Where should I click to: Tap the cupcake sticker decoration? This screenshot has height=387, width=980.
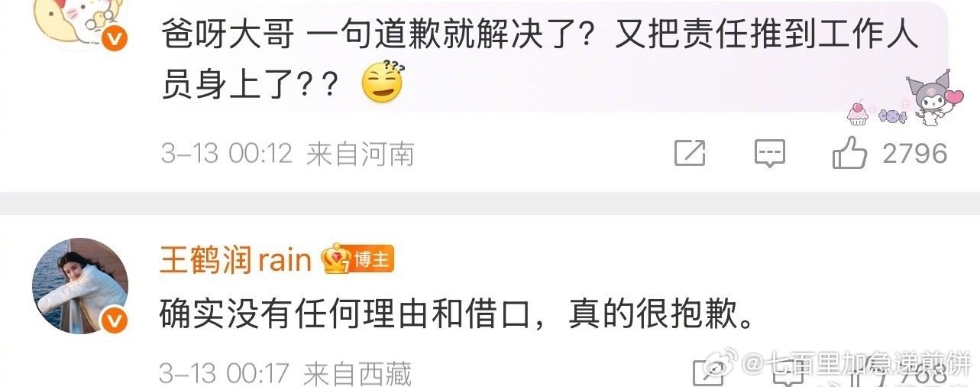click(859, 114)
